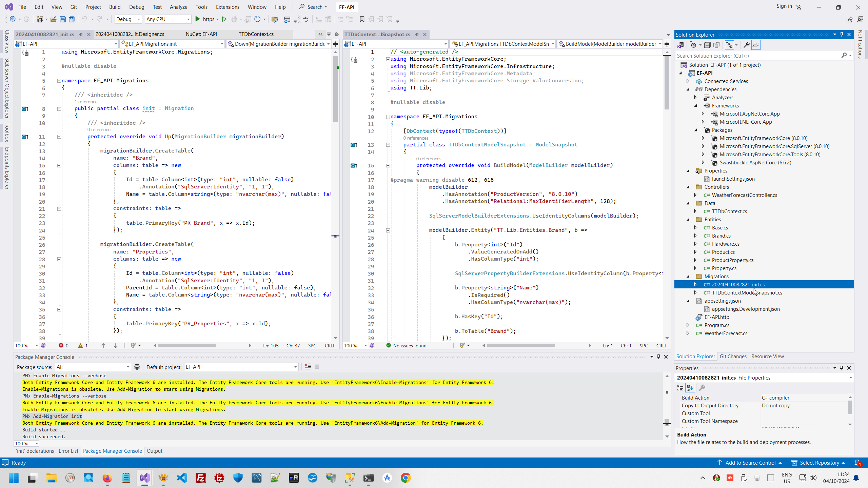
Task: Open Package Manager settings gear icon
Action: 137,367
